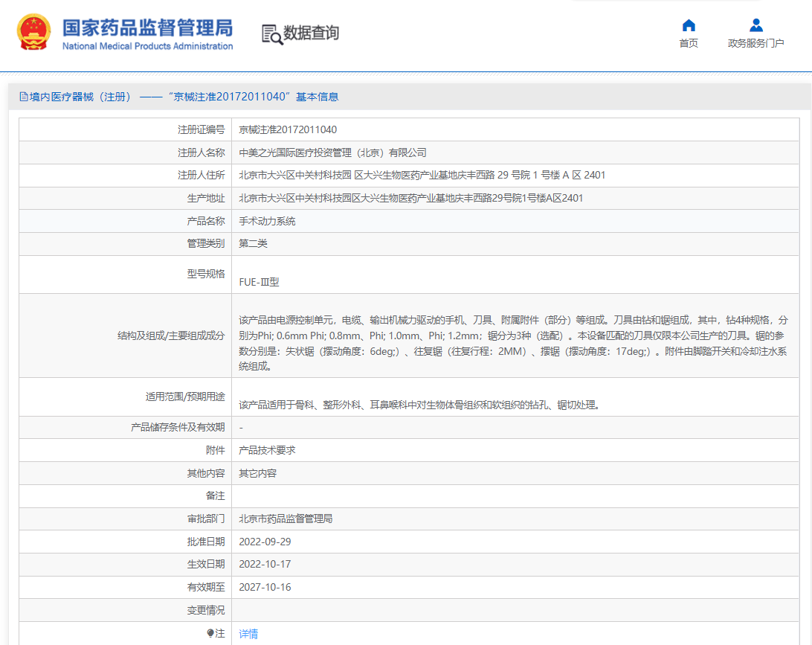
Task: Select the 首页 navigation item
Action: 688,43
